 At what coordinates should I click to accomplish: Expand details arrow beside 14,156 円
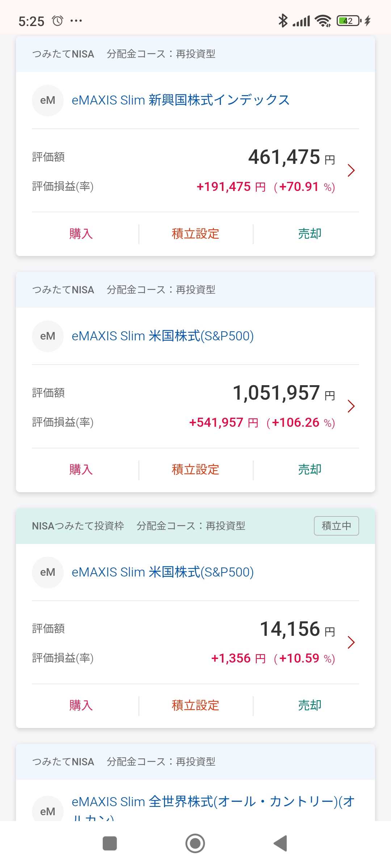pos(350,642)
